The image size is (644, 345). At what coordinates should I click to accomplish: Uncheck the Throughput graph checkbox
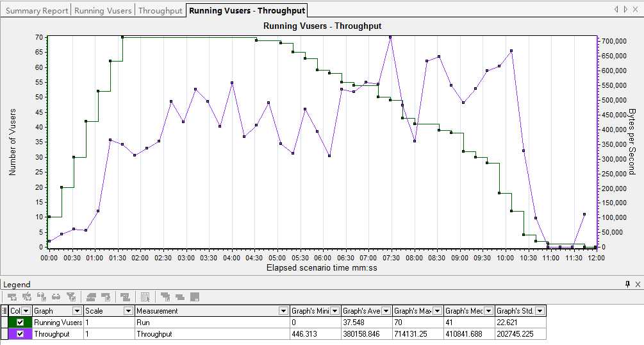20,334
